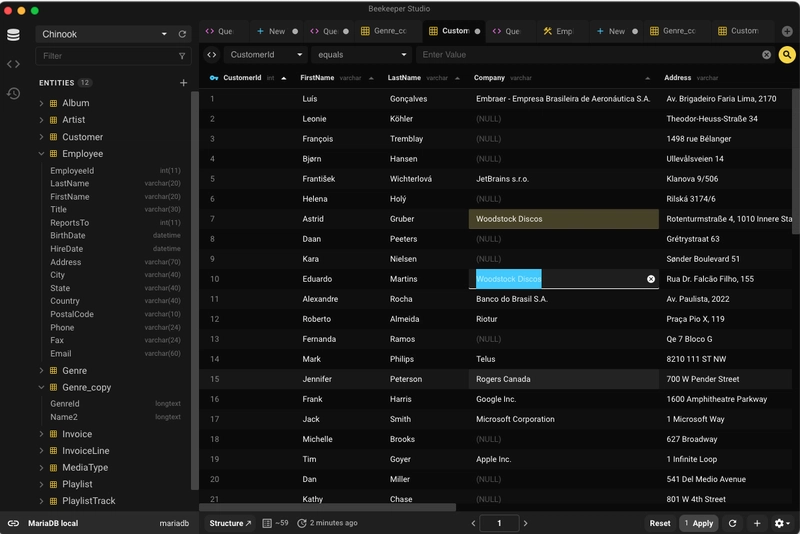Open the database entities sidebar icon
This screenshot has height=534, width=800.
pyautogui.click(x=13, y=34)
